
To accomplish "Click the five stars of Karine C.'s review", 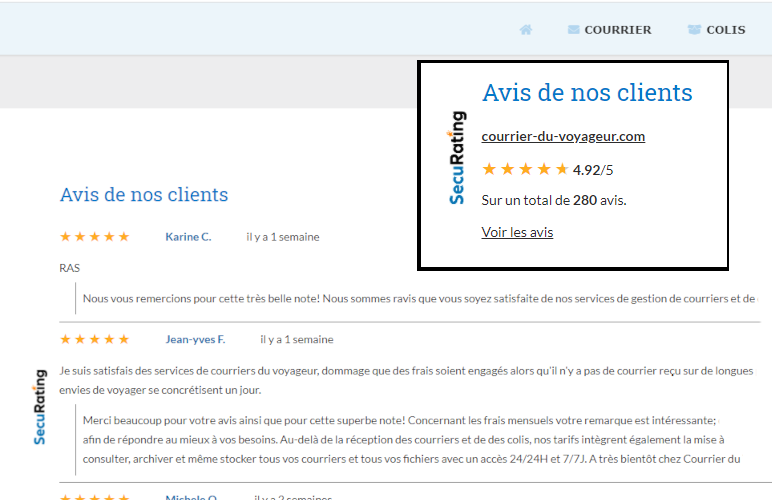I will tap(95, 237).
